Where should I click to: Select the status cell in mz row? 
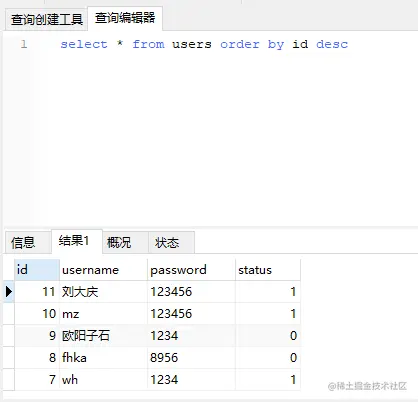point(268,314)
